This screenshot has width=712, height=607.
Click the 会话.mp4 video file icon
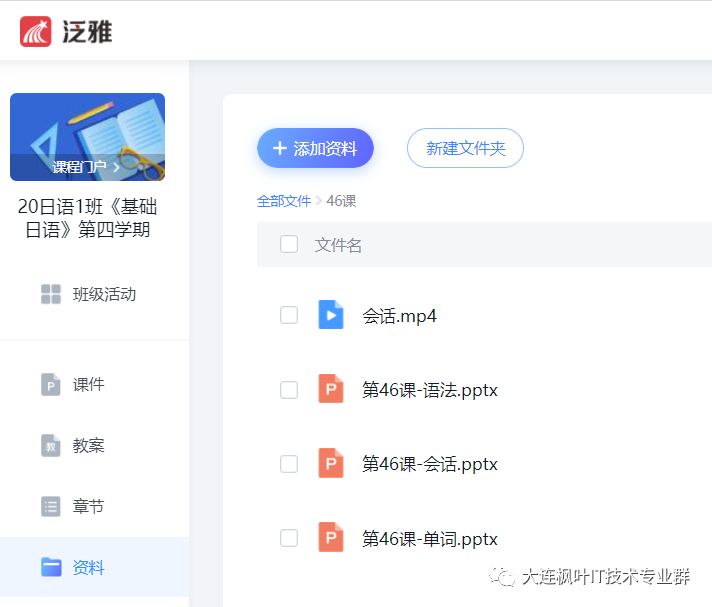(x=330, y=315)
